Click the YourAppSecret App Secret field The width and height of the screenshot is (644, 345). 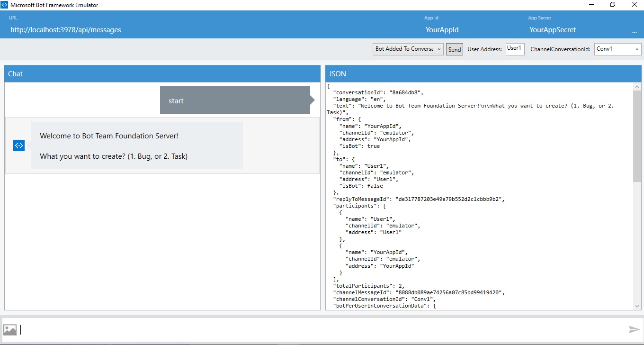pos(553,30)
